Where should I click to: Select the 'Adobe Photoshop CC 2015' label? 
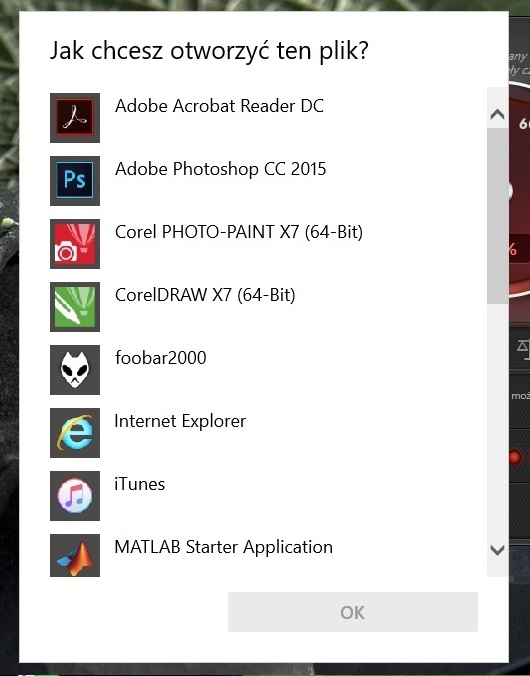(220, 169)
